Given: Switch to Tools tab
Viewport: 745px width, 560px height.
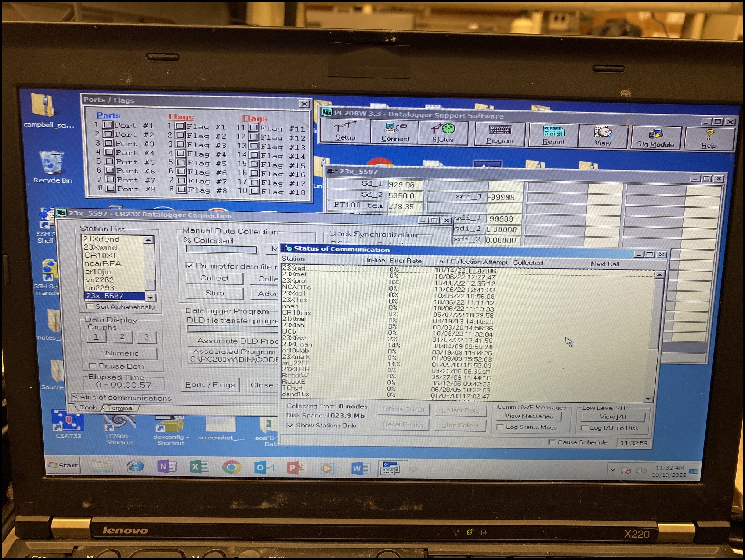Looking at the screenshot, I should click(89, 408).
